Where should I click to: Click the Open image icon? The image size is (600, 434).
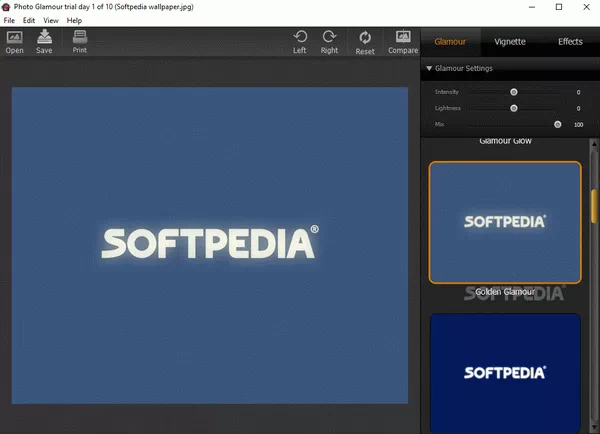[15, 38]
